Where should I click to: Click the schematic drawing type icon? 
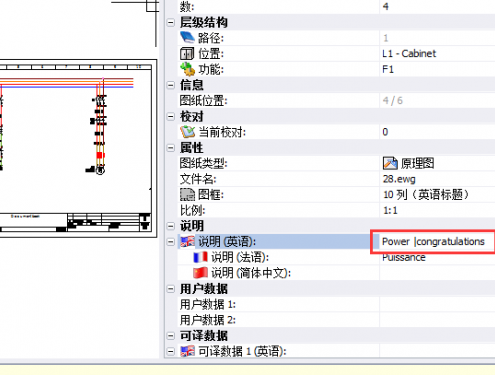pyautogui.click(x=390, y=163)
